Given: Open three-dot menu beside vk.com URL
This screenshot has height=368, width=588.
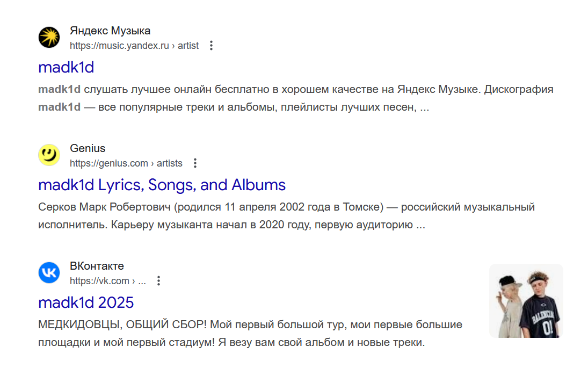Looking at the screenshot, I should pyautogui.click(x=158, y=281).
